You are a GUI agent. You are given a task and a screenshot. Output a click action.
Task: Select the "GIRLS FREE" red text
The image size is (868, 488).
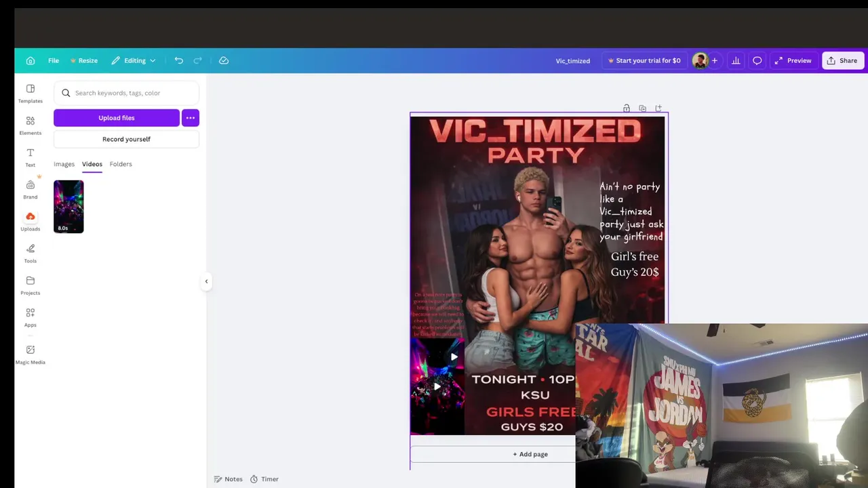click(x=531, y=411)
